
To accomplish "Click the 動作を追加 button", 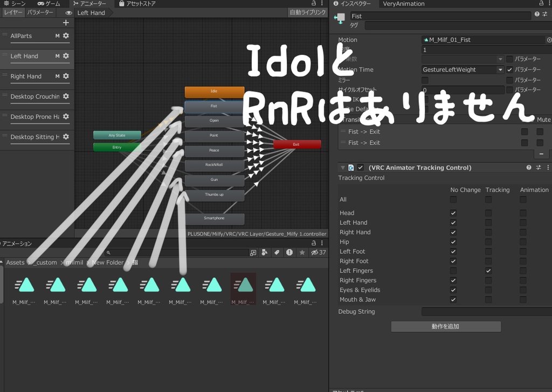I will (446, 327).
